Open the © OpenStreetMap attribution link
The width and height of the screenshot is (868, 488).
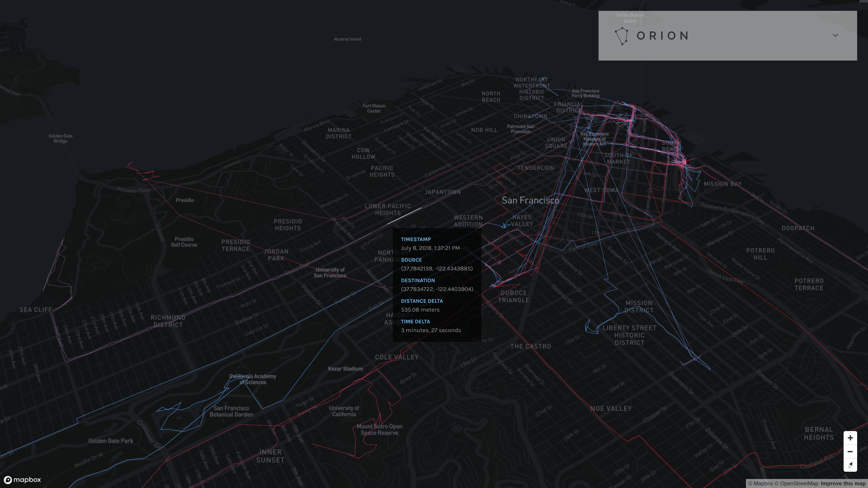click(796, 484)
